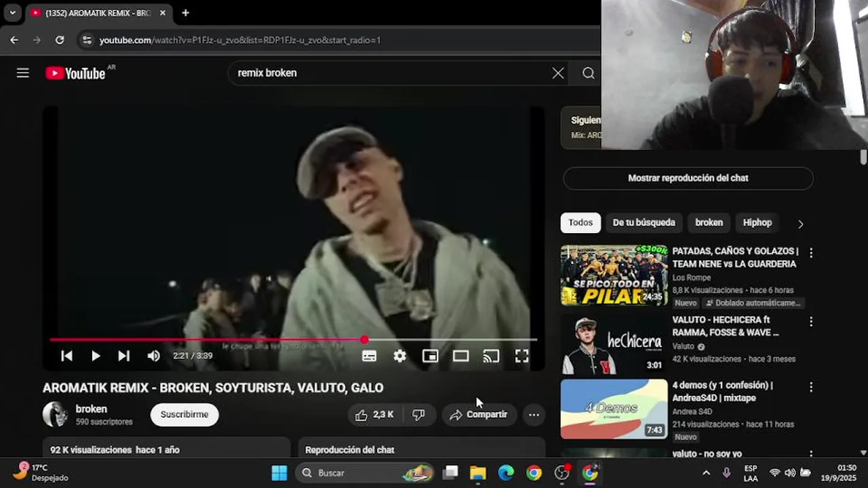The image size is (868, 488).
Task: Open the broken channel name link
Action: click(x=91, y=409)
